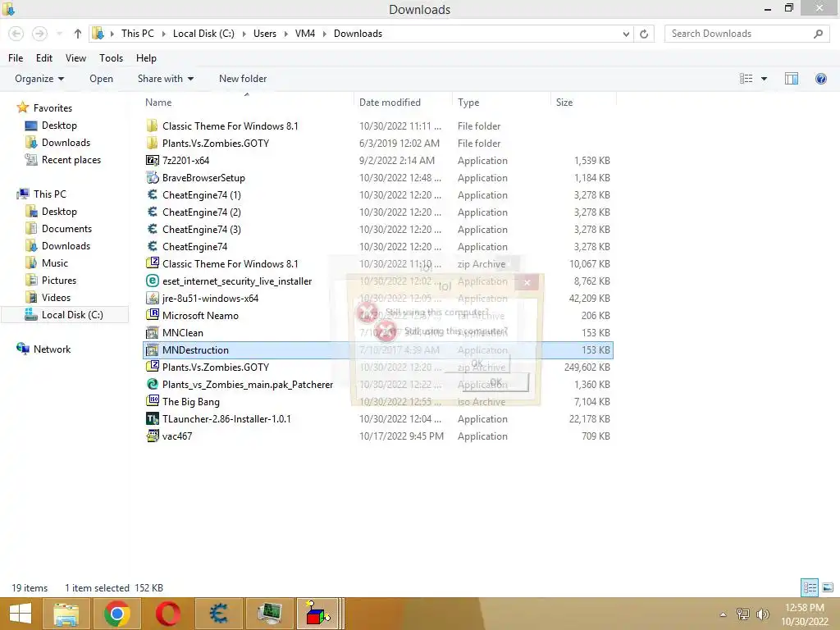
Task: Select the TLauncher-2.86-Installer icon
Action: point(152,418)
